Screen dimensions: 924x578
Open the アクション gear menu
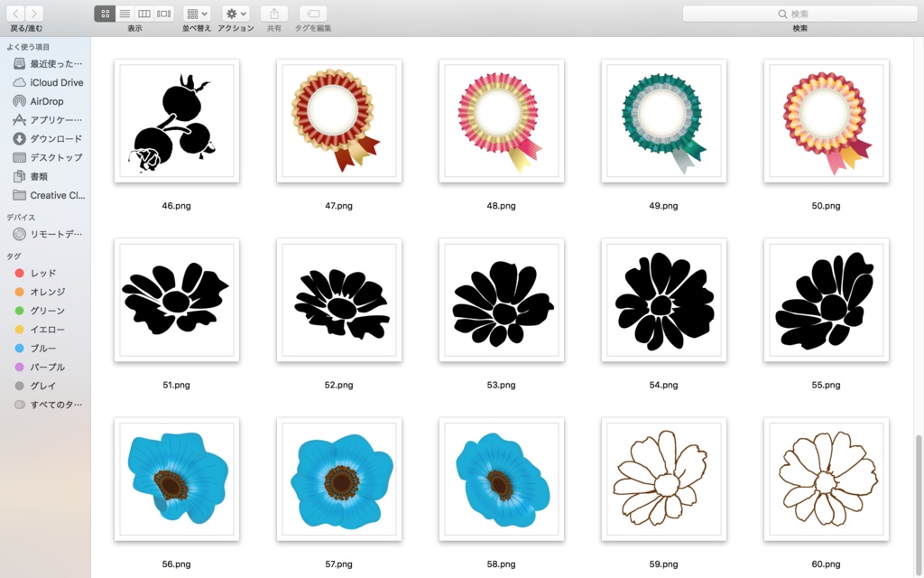tap(236, 14)
